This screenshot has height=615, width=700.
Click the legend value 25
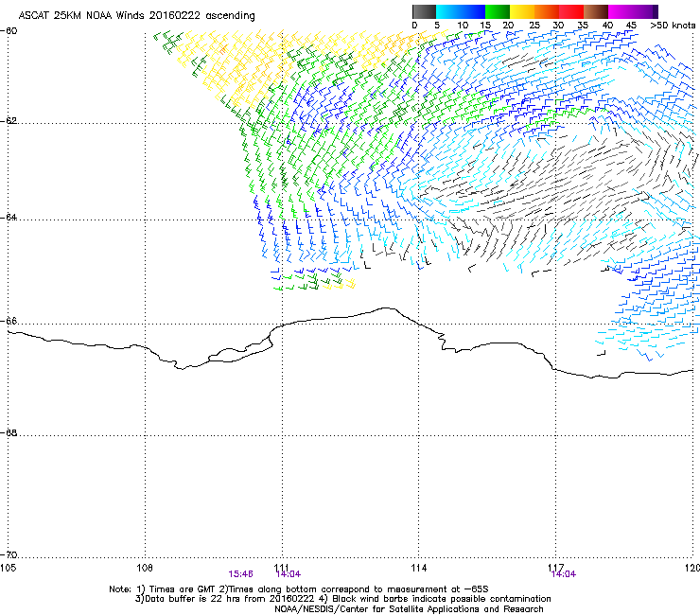(534, 26)
